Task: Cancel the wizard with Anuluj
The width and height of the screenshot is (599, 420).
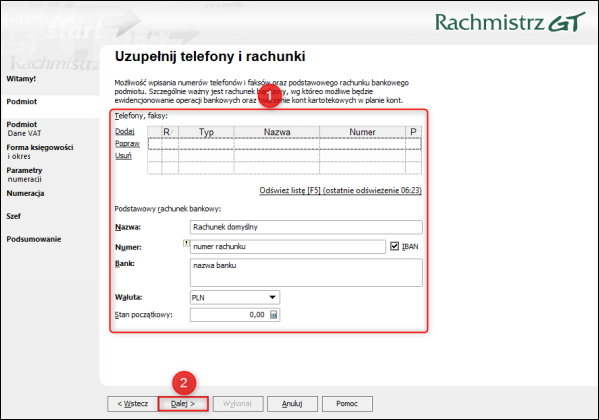Action: [x=292, y=404]
